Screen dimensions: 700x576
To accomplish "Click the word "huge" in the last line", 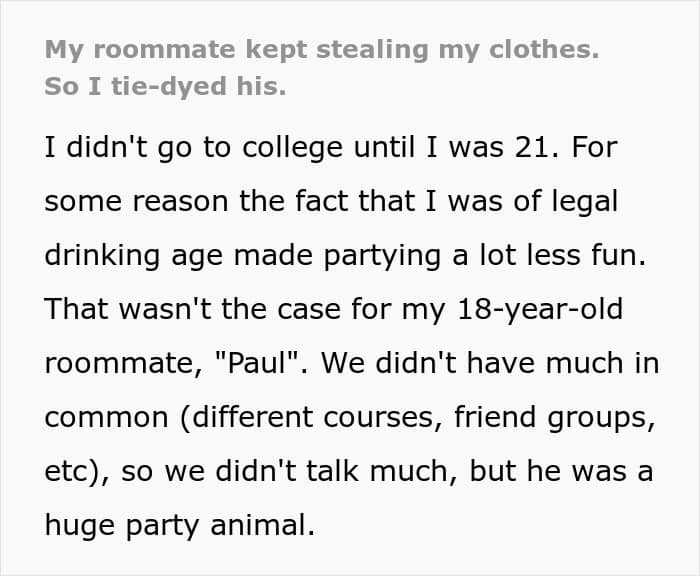I will [x=78, y=524].
